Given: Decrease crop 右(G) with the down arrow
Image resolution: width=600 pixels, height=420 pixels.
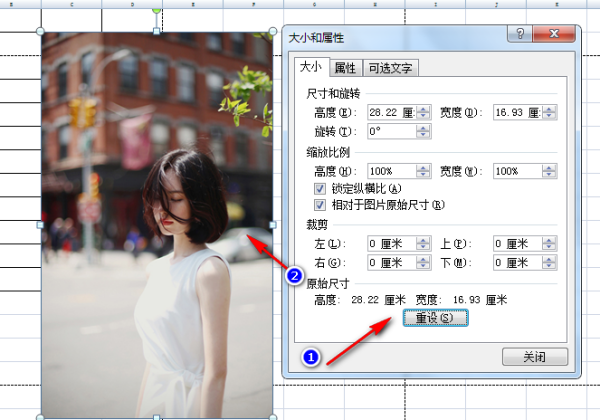Looking at the screenshot, I should pos(423,266).
